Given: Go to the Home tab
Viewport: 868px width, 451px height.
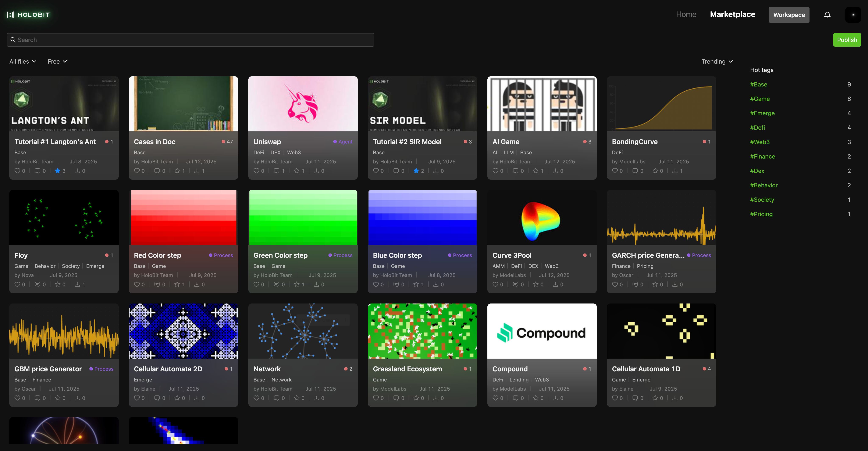Looking at the screenshot, I should click(x=686, y=14).
